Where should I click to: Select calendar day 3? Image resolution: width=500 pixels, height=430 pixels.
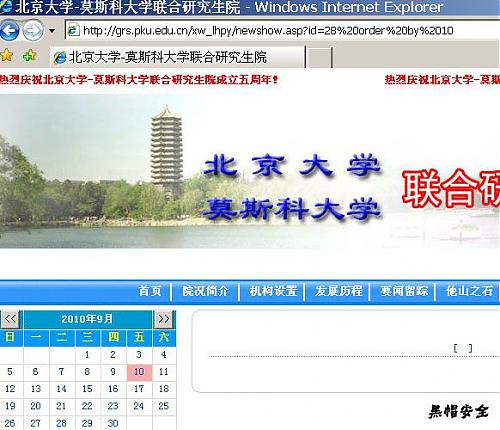click(139, 355)
